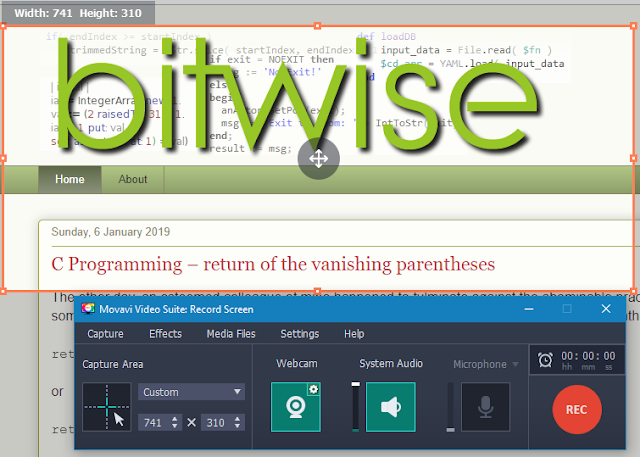Viewport: 640px width, 457px height.
Task: Click the top middle capture frame handle
Action: tap(318, 26)
